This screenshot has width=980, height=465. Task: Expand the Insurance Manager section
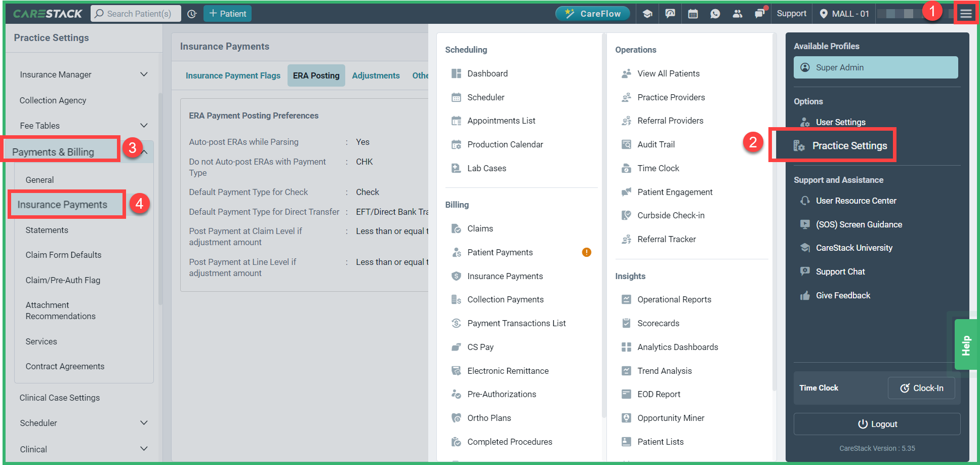coord(144,74)
